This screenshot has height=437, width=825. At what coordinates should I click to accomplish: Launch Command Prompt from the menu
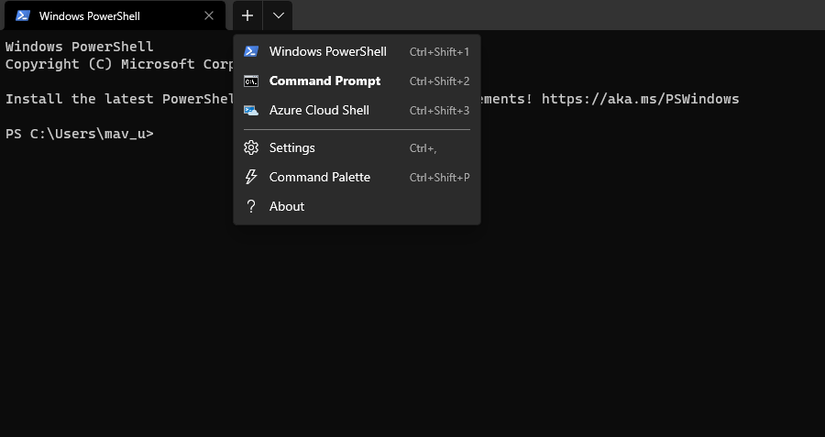(x=325, y=81)
